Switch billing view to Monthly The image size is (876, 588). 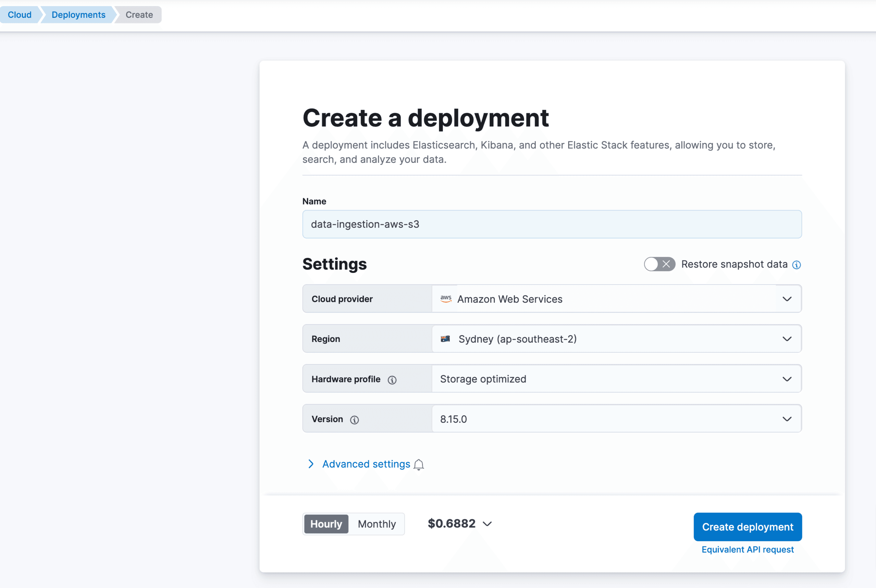pos(376,524)
